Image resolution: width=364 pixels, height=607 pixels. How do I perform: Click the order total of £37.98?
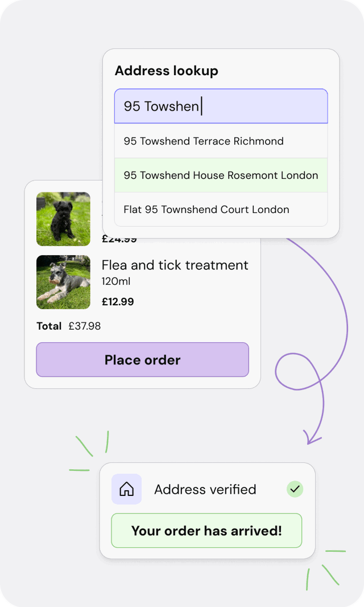click(84, 326)
